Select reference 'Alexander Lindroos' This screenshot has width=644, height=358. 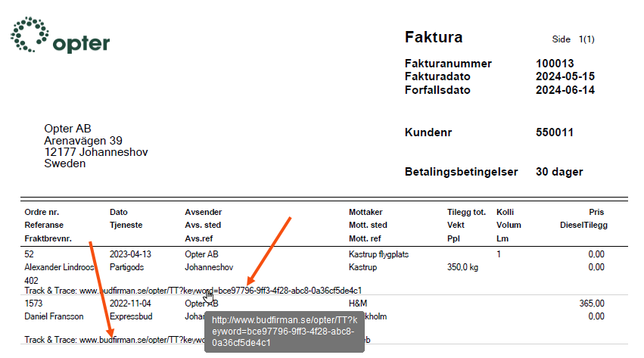click(59, 267)
